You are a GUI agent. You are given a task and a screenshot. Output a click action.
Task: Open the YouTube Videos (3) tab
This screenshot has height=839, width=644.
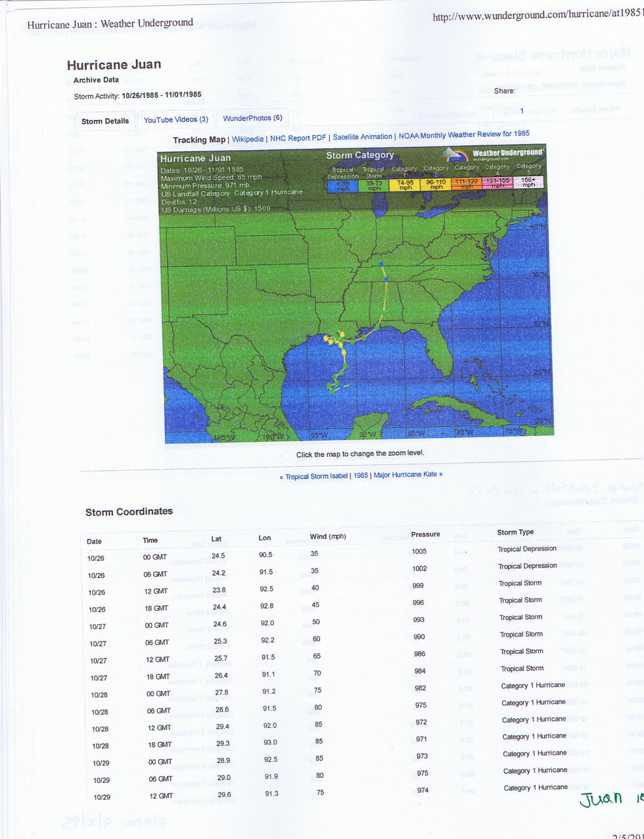pos(176,119)
